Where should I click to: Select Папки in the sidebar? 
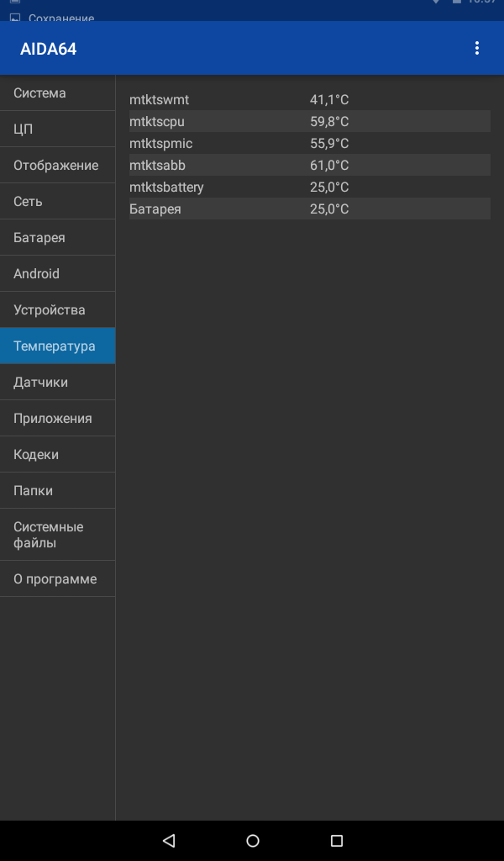(x=58, y=490)
